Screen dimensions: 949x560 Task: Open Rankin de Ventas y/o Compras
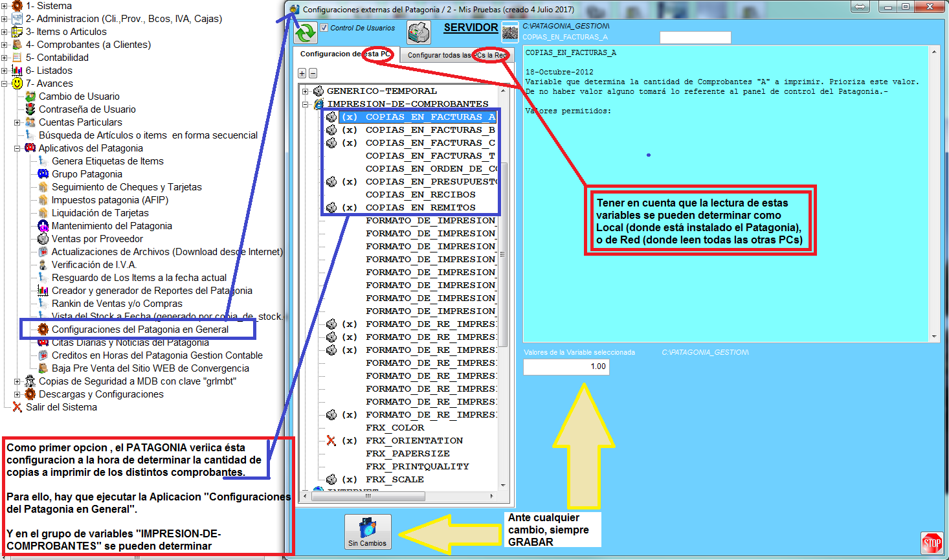point(117,304)
